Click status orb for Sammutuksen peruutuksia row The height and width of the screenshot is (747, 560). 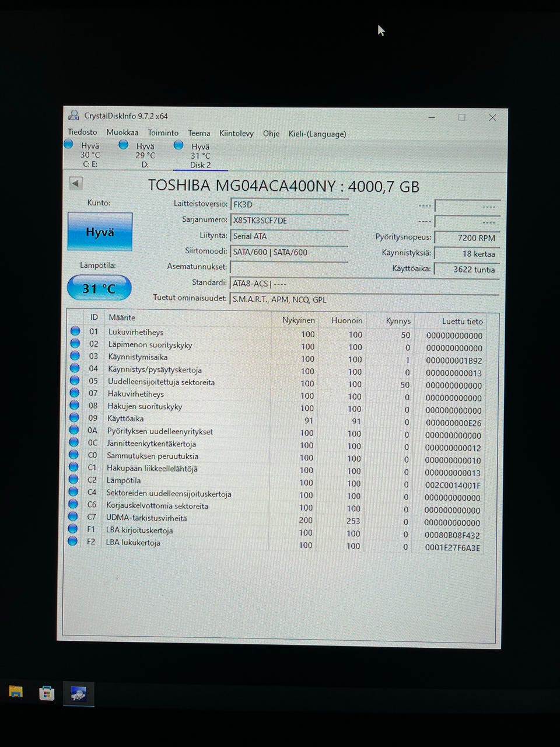coord(73,455)
